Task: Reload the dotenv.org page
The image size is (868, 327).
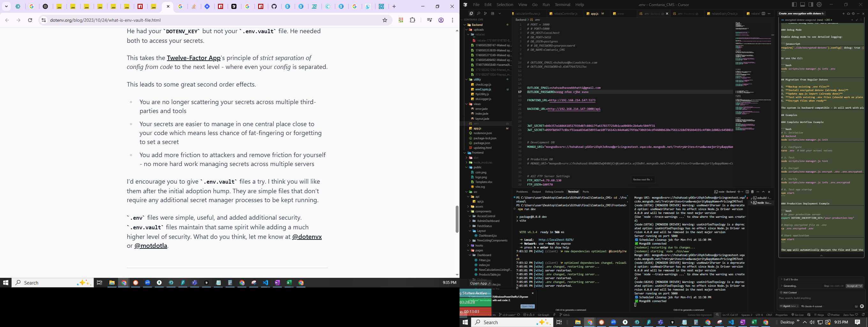Action: pos(30,20)
